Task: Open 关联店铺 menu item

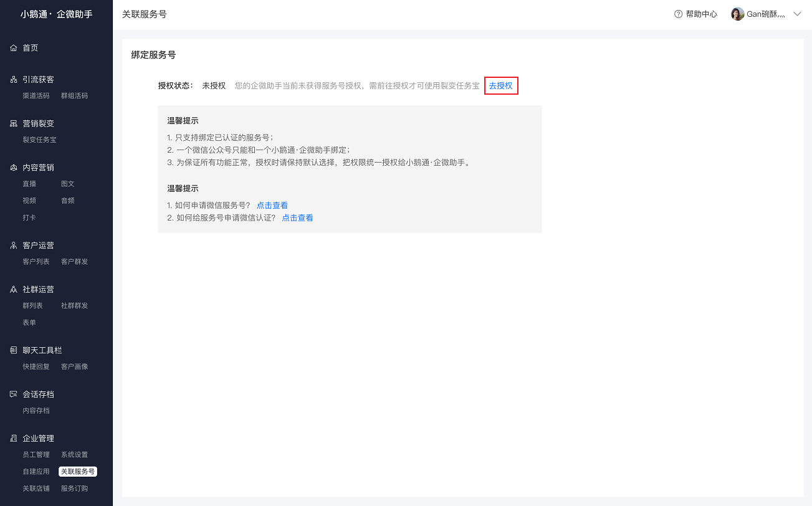Action: [x=36, y=489]
